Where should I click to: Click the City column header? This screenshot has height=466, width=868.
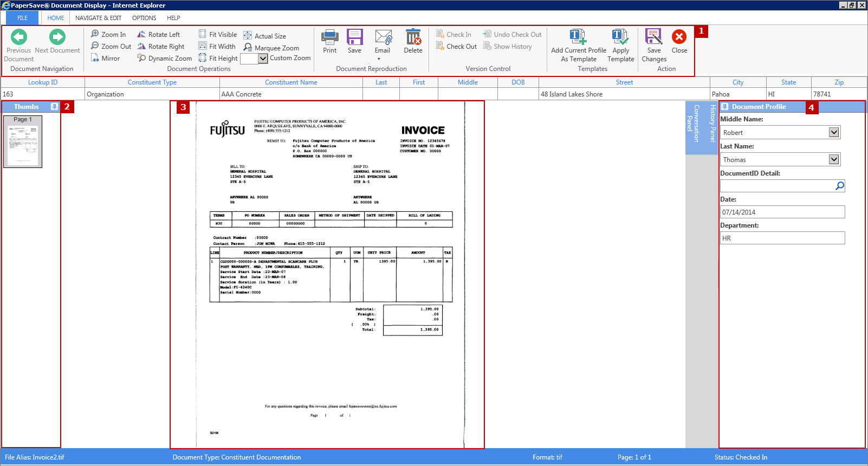[x=738, y=82]
